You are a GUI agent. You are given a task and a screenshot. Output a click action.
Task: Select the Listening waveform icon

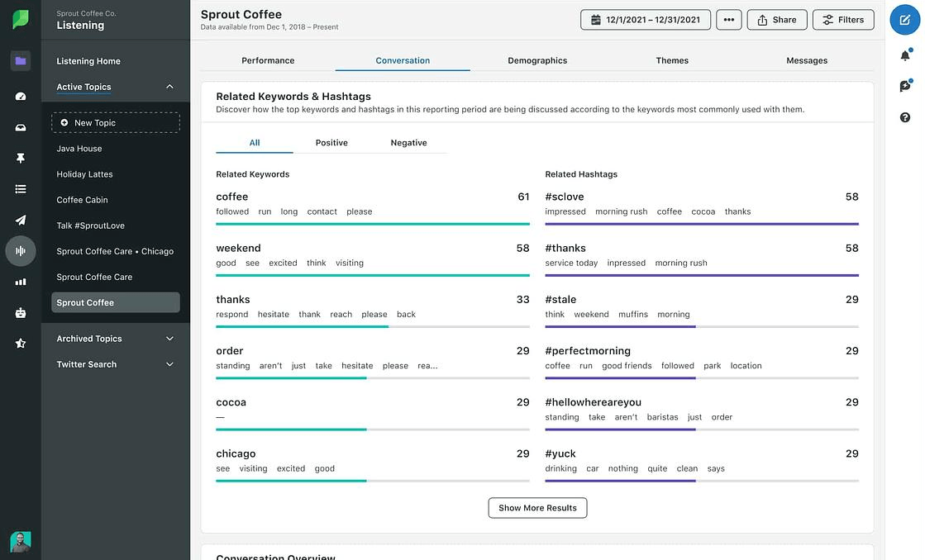tap(21, 251)
